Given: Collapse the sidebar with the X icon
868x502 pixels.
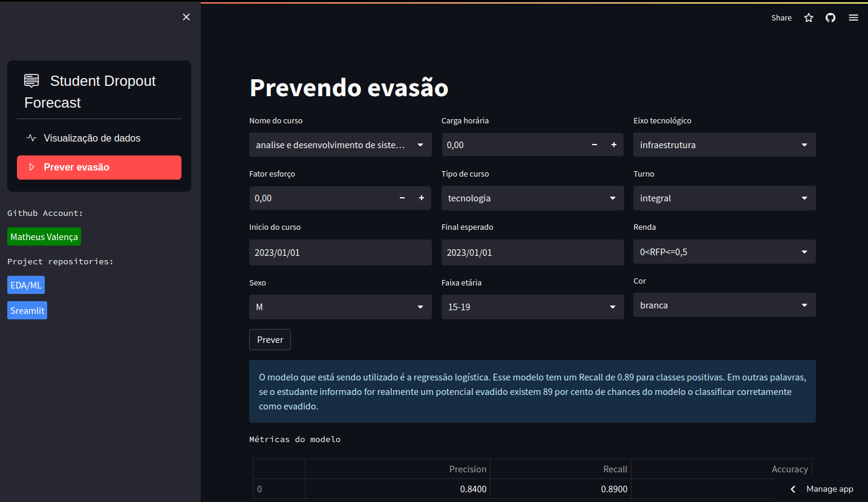Looking at the screenshot, I should [186, 16].
